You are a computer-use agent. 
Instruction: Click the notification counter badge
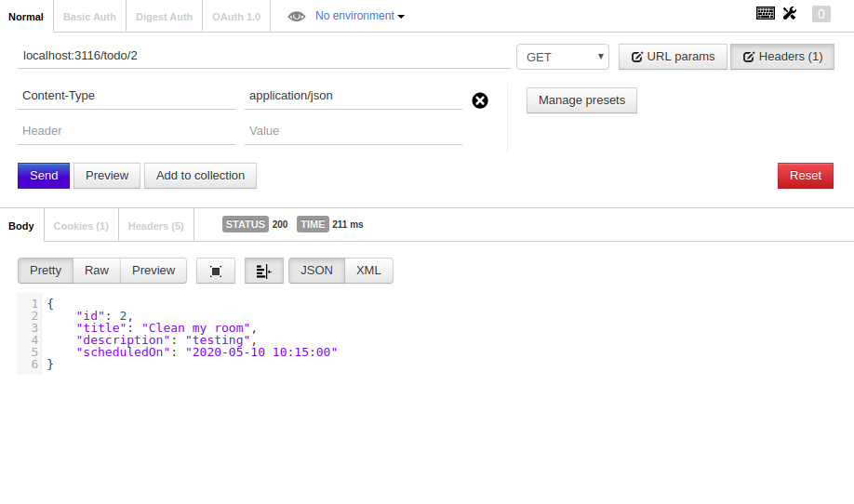pos(821,14)
